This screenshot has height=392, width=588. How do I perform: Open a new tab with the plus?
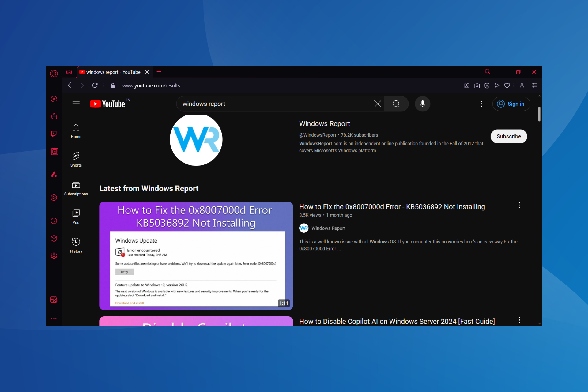coord(159,72)
